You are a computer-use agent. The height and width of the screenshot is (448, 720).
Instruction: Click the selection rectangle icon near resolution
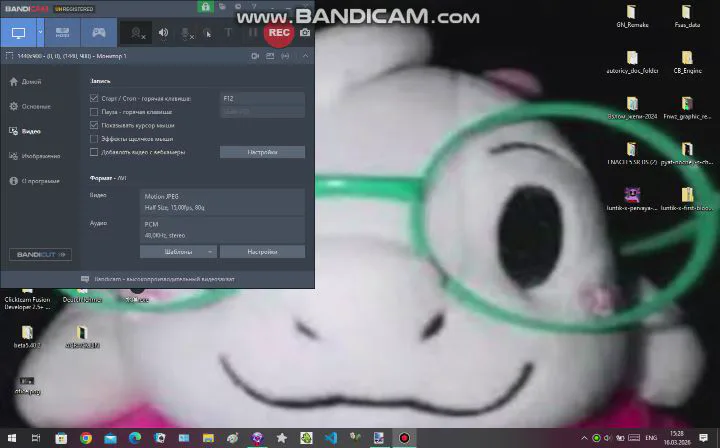pos(9,56)
